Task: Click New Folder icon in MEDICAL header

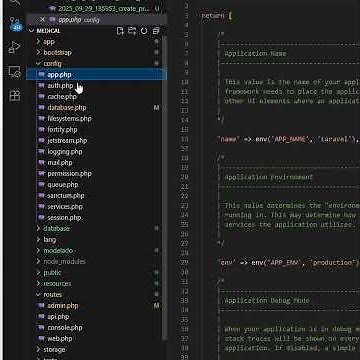Action: click(132, 31)
